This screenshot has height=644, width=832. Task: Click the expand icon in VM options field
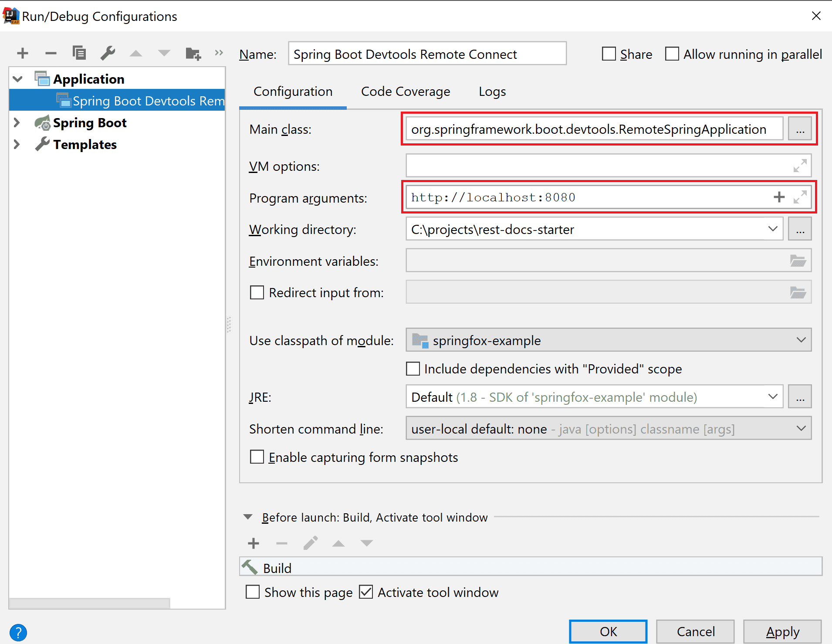[x=800, y=166]
